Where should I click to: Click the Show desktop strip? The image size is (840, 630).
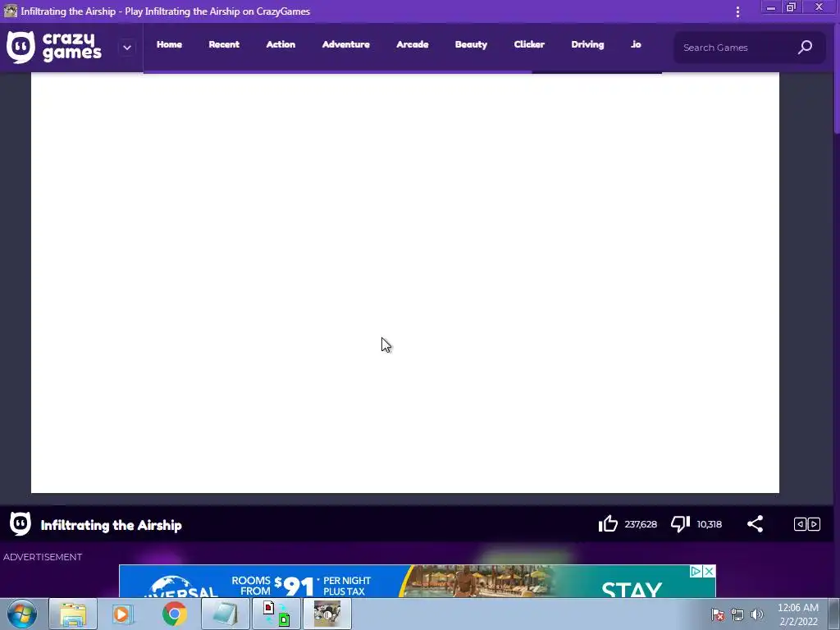(834, 614)
